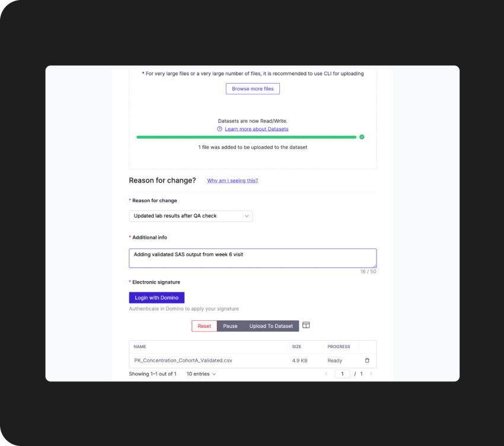Pause the upload
504x446 pixels.
click(x=230, y=326)
